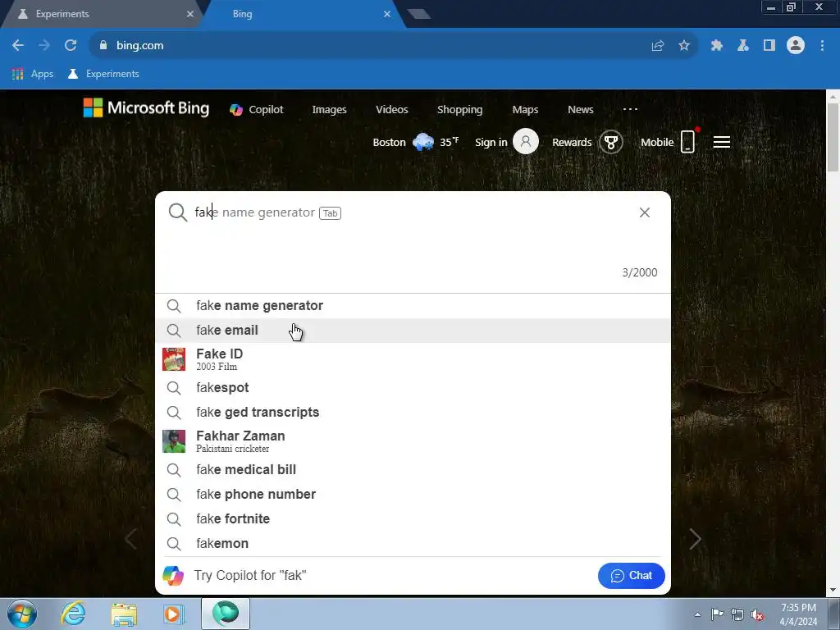Open the network tray icon

click(737, 614)
